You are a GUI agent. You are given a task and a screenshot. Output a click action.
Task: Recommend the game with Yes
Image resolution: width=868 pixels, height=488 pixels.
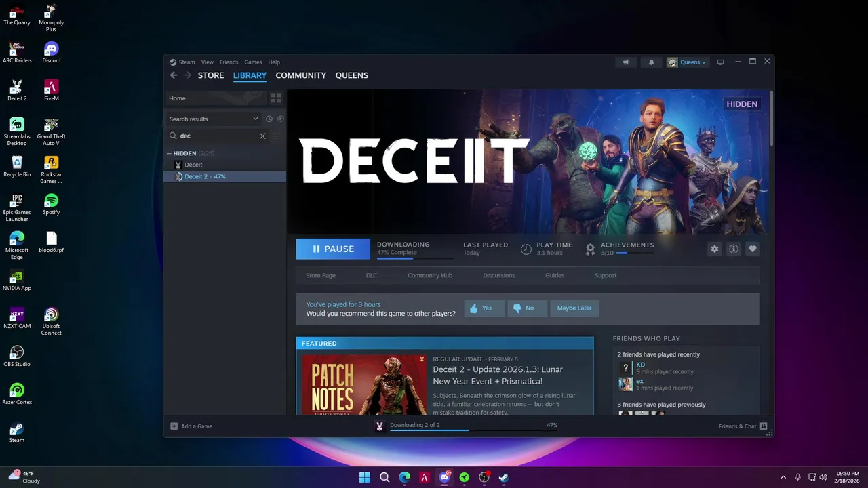485,308
